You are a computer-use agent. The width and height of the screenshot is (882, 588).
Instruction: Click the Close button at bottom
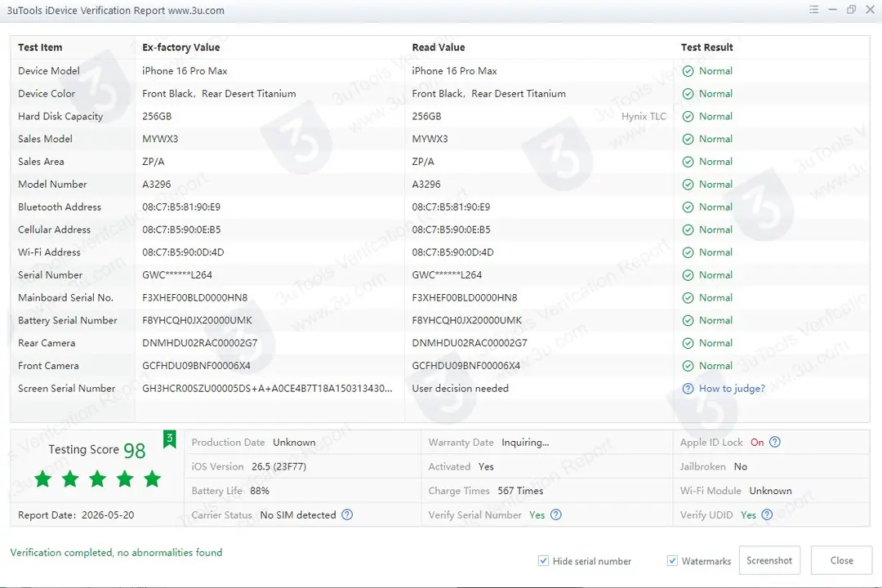pyautogui.click(x=841, y=560)
